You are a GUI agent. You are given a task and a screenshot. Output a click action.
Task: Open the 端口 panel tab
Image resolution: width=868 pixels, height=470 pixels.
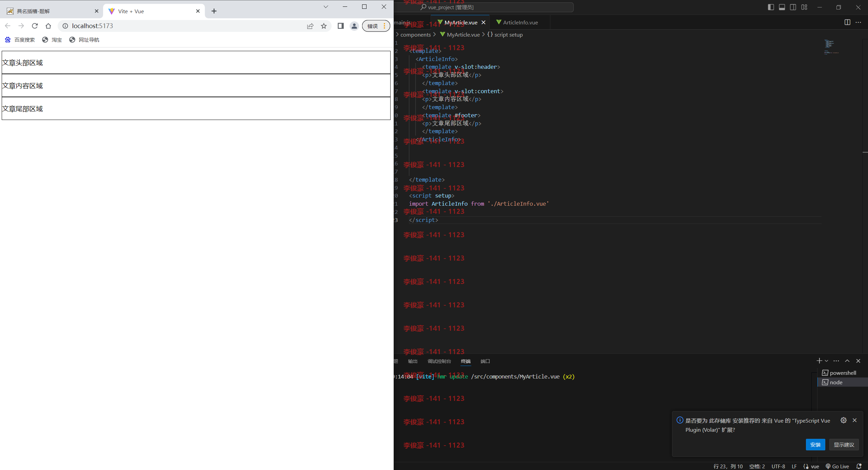click(x=485, y=361)
